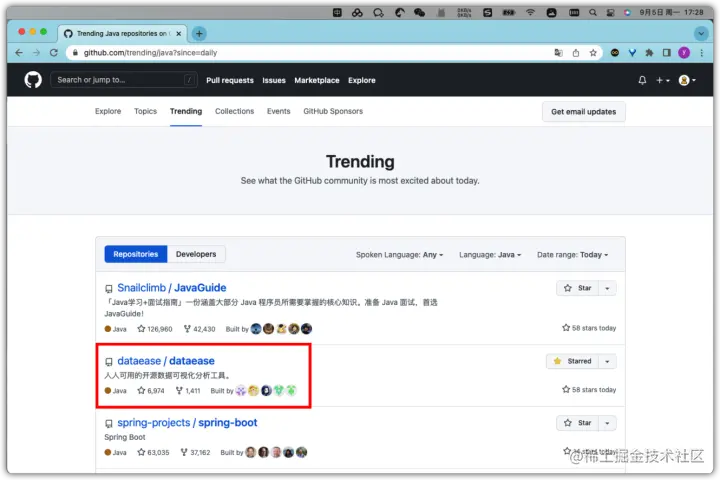Share the page using the share icon in address bar

576,53
